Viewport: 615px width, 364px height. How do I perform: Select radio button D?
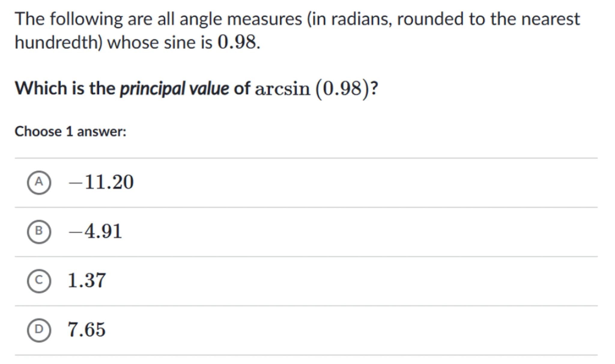tap(39, 330)
